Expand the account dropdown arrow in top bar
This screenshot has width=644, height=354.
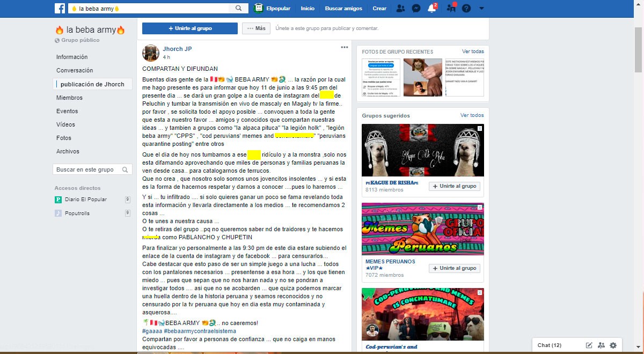tap(481, 9)
